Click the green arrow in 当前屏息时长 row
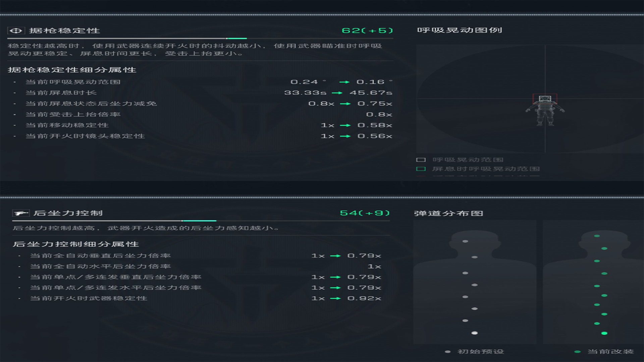The width and height of the screenshot is (644, 362). [337, 93]
